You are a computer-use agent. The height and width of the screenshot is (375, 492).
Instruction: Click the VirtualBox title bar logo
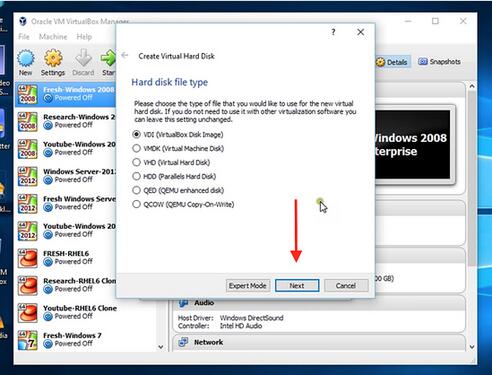tap(23, 21)
